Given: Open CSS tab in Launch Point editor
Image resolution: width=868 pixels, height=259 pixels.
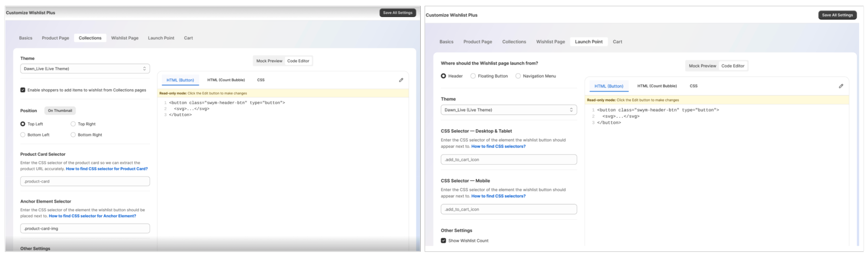Looking at the screenshot, I should [x=694, y=86].
